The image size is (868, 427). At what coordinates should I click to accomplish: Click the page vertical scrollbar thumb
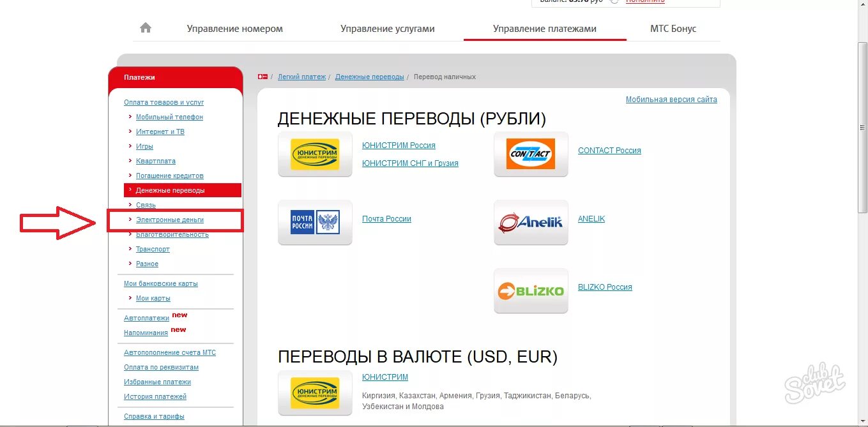click(x=862, y=128)
